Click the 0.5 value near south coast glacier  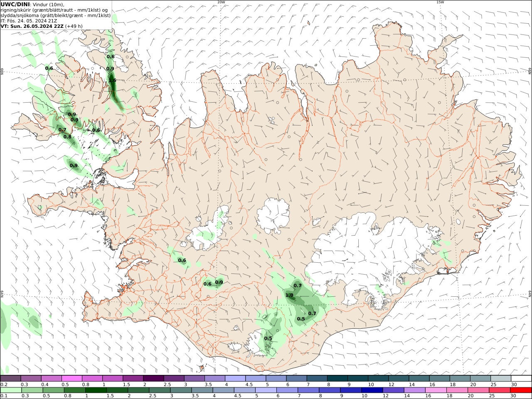(268, 338)
